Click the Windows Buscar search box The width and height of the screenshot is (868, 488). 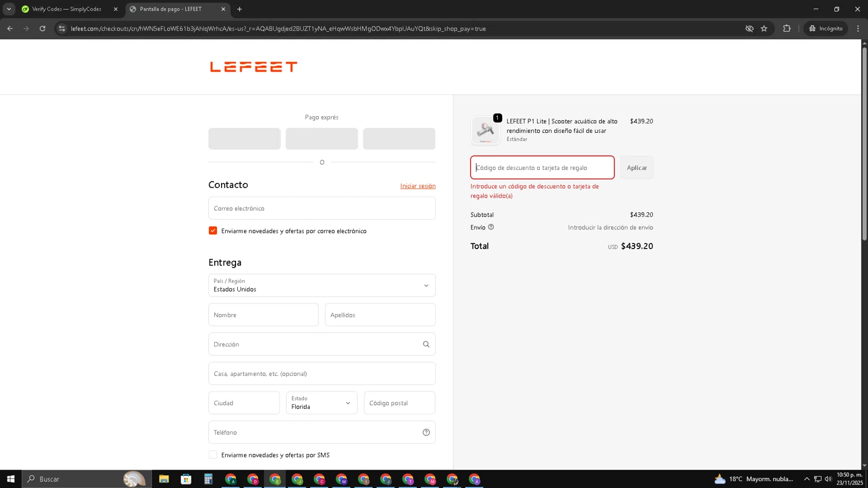[87, 479]
